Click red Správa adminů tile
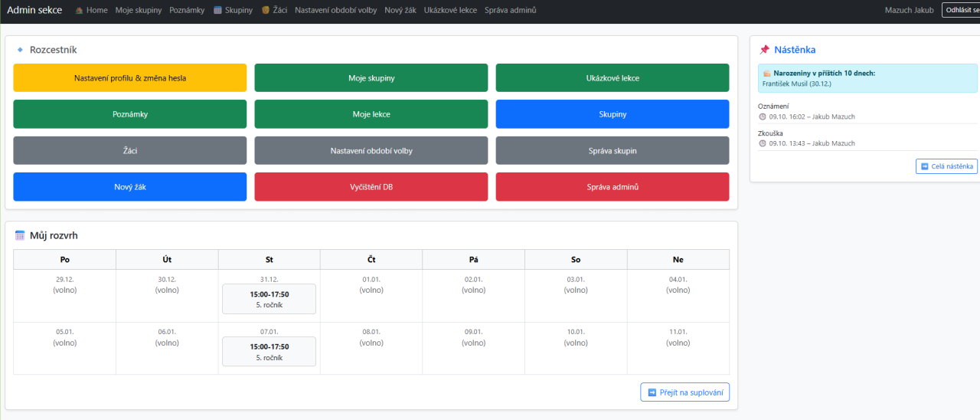980x420 pixels. 612,187
